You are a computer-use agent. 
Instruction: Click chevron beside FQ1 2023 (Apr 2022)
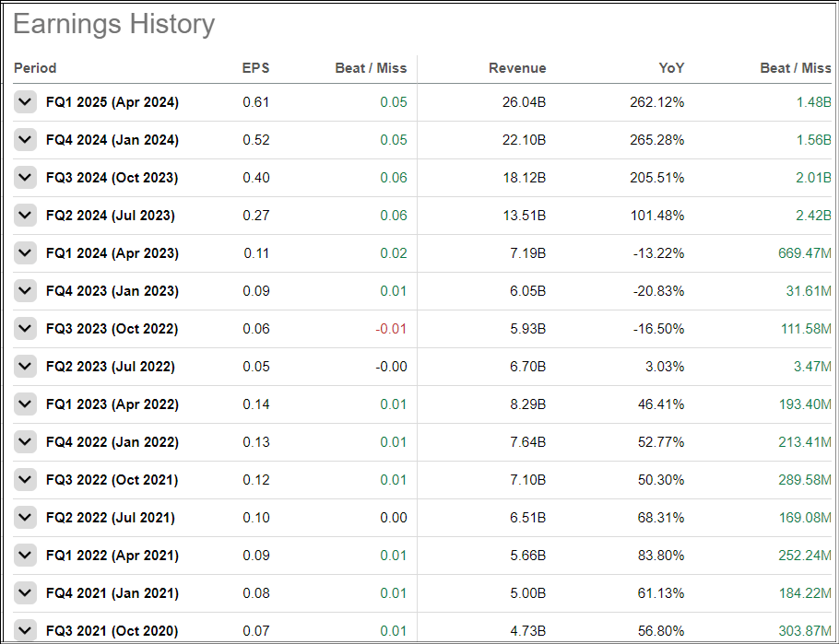tap(25, 404)
